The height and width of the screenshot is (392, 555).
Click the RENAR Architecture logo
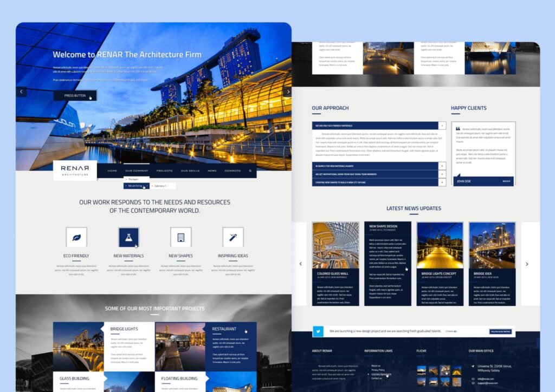(75, 171)
